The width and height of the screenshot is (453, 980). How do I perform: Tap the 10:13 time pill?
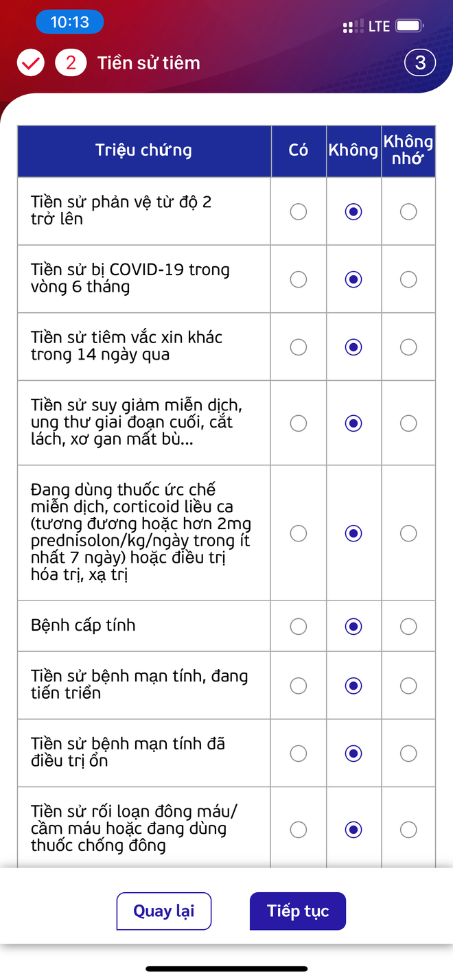[69, 22]
